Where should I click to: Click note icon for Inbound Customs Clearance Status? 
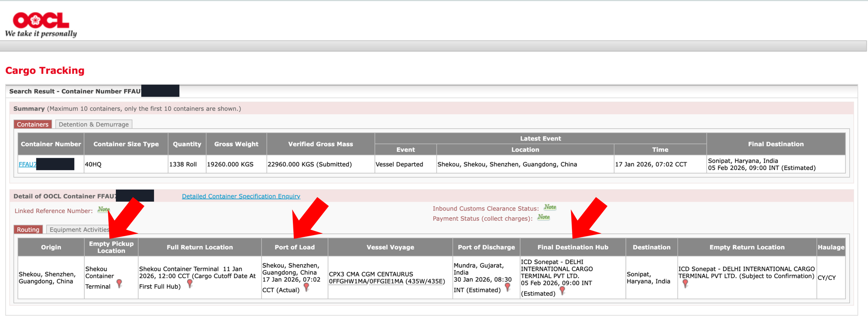tap(550, 207)
